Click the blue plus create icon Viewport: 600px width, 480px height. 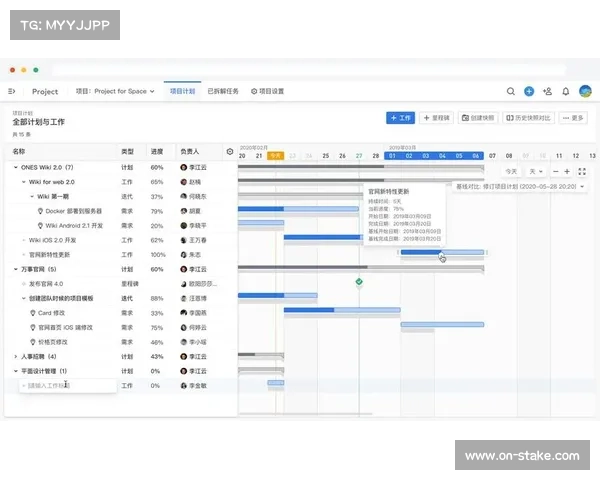[x=529, y=91]
